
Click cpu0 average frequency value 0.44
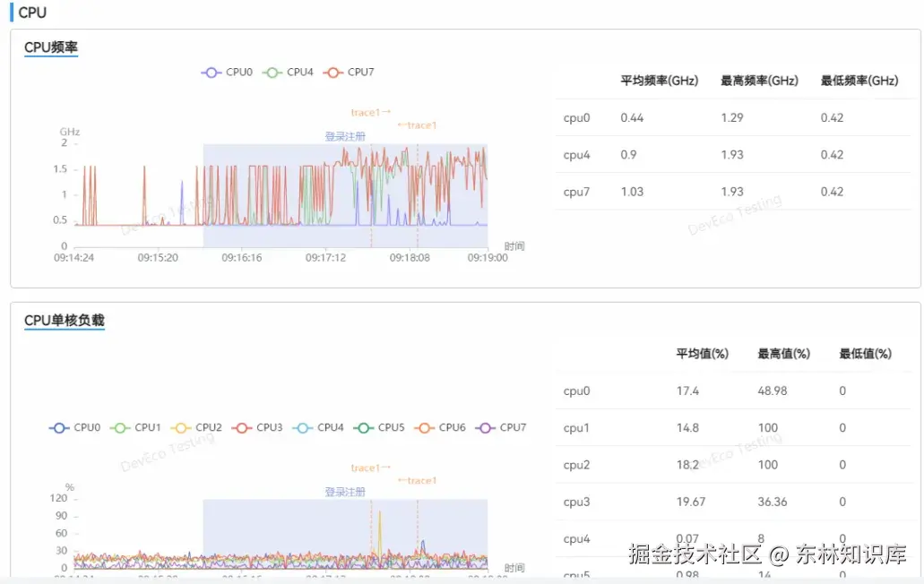[x=632, y=117]
